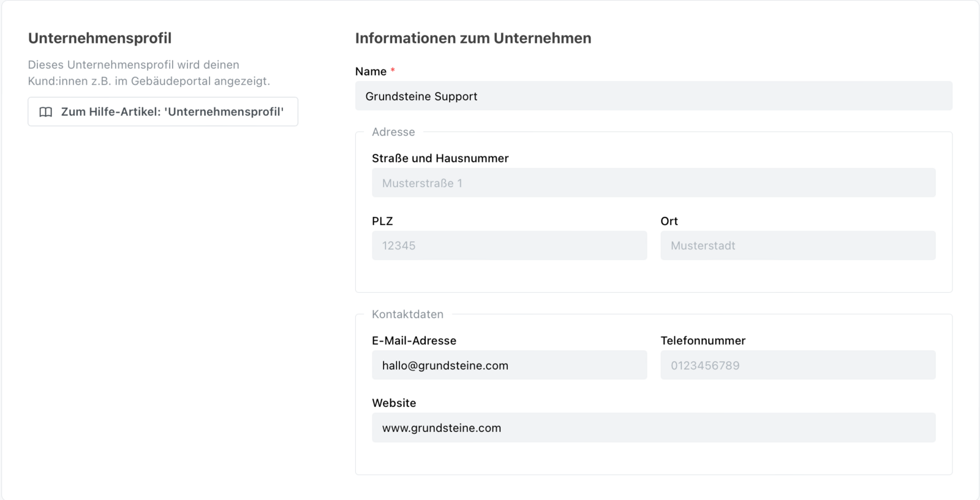
Task: Select the PLZ input with placeholder 12345
Action: pos(509,246)
